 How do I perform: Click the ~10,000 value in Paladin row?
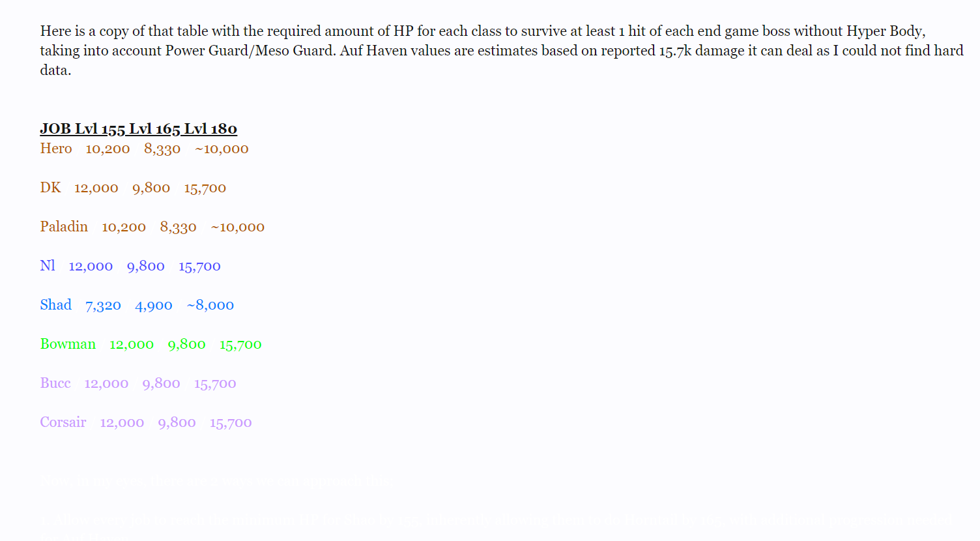coord(237,227)
